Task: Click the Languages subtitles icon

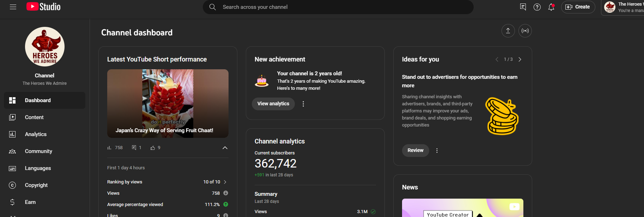Action: point(12,168)
